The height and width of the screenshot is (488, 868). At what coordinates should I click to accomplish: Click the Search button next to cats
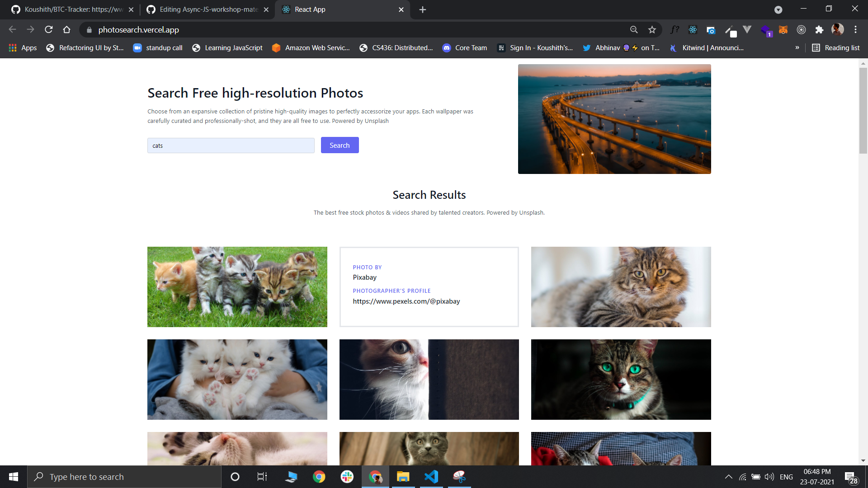point(340,145)
